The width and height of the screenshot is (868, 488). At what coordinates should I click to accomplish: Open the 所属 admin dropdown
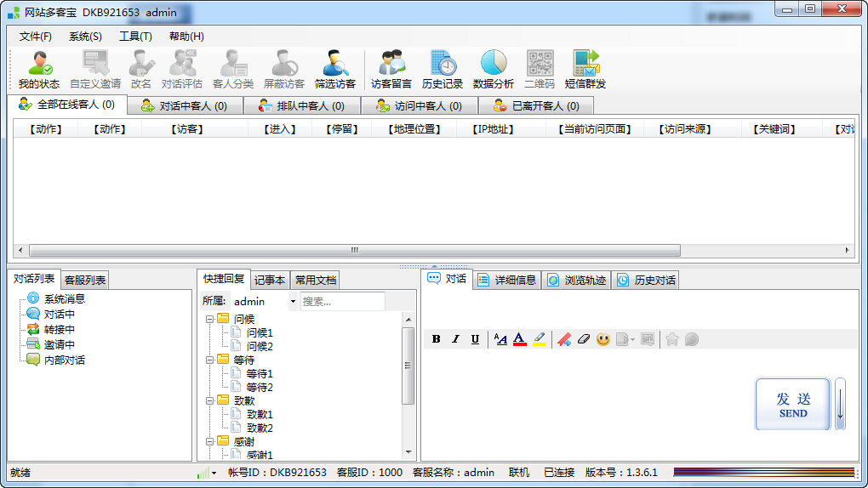pos(293,301)
